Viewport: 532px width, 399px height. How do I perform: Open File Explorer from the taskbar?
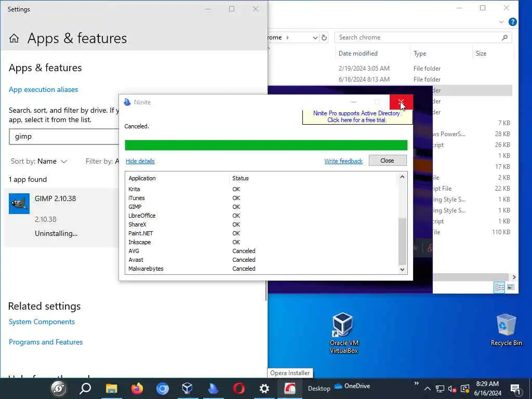pyautogui.click(x=111, y=389)
